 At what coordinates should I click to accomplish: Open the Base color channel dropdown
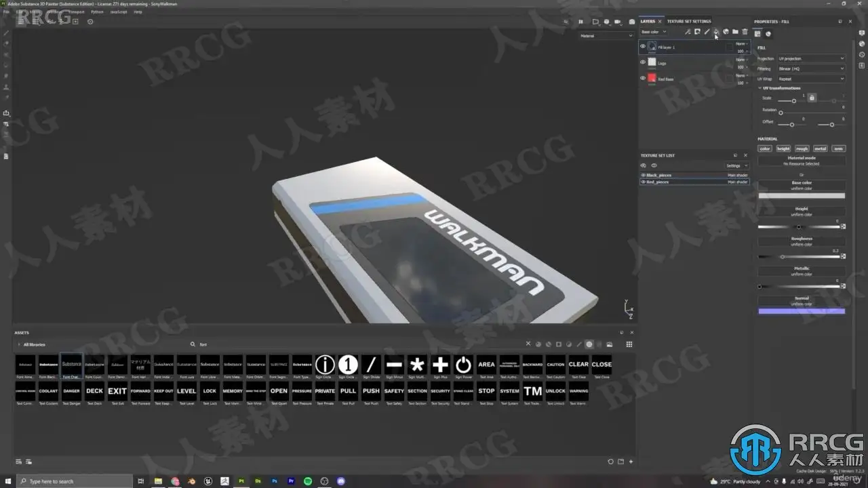point(654,32)
